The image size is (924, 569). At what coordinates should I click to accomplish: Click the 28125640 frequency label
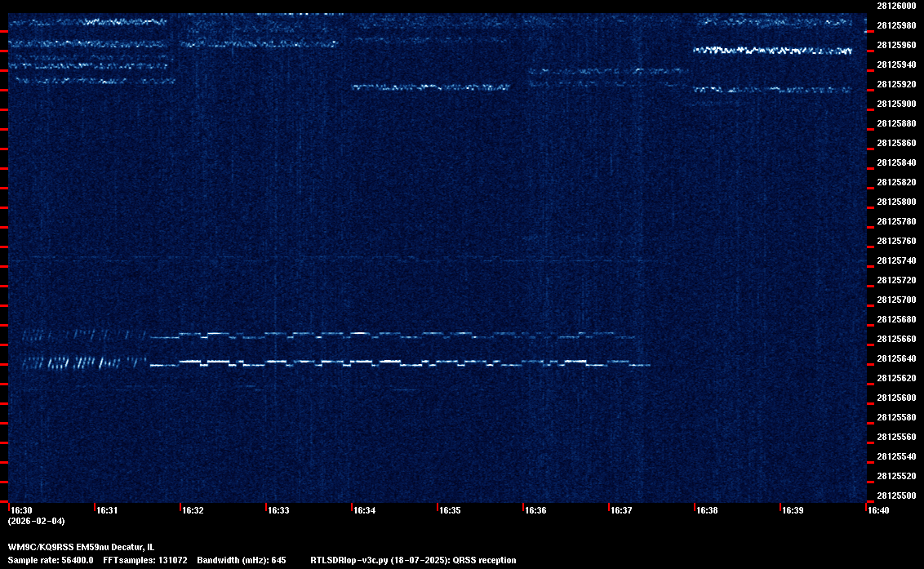click(895, 358)
